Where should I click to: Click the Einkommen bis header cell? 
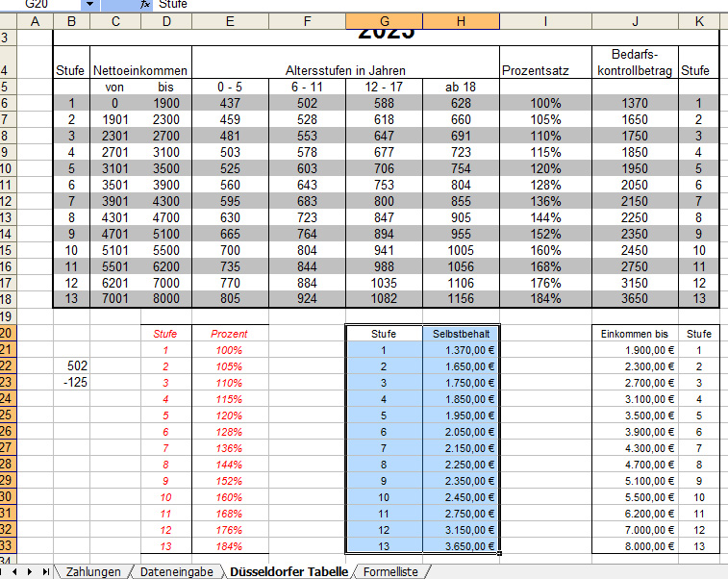pyautogui.click(x=635, y=334)
